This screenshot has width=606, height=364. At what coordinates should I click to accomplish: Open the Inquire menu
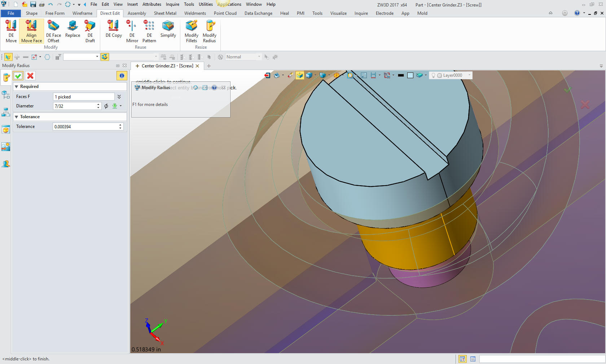pyautogui.click(x=172, y=4)
